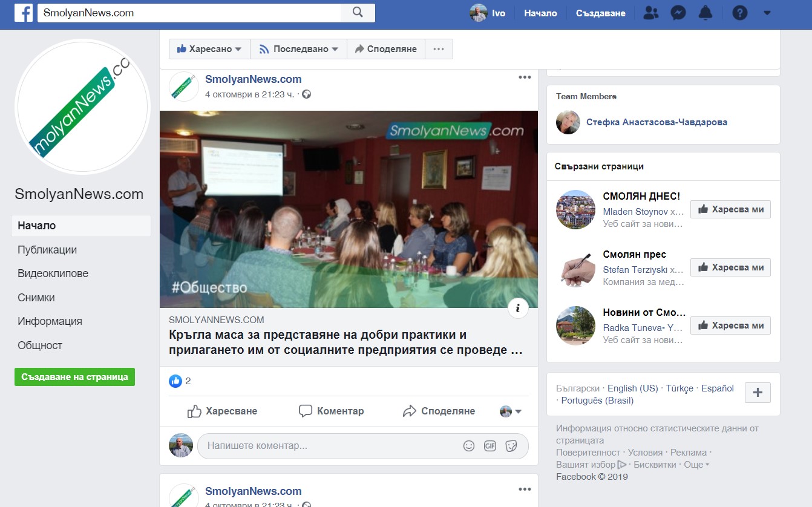The image size is (812, 507).
Task: Switch language to English (US)
Action: [632, 388]
